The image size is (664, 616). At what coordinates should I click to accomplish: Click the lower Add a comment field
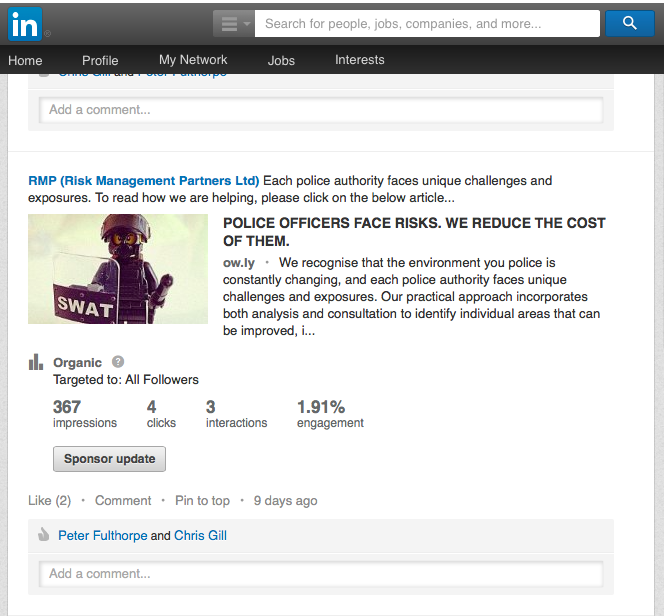(x=321, y=574)
